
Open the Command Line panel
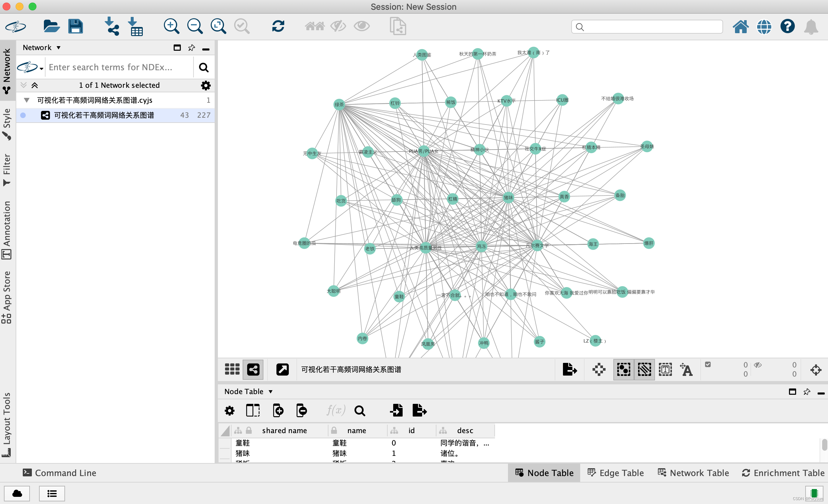coord(60,473)
